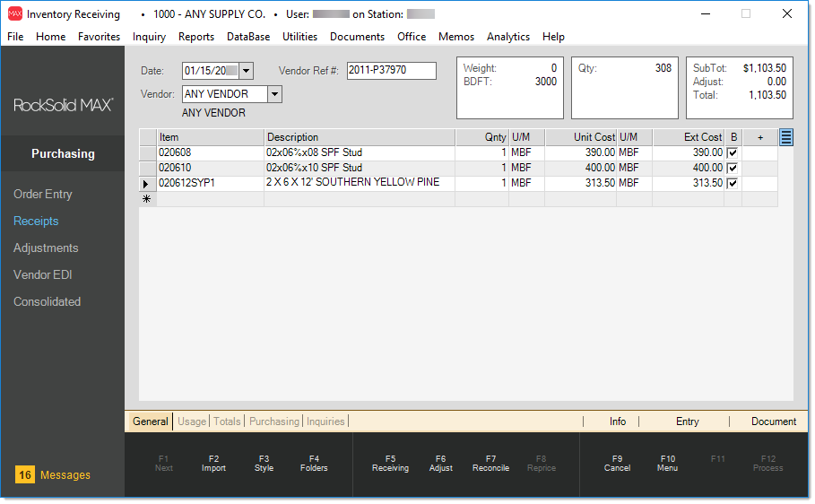The height and width of the screenshot is (504, 815).
Task: Open Adjustments in the sidebar
Action: point(46,248)
